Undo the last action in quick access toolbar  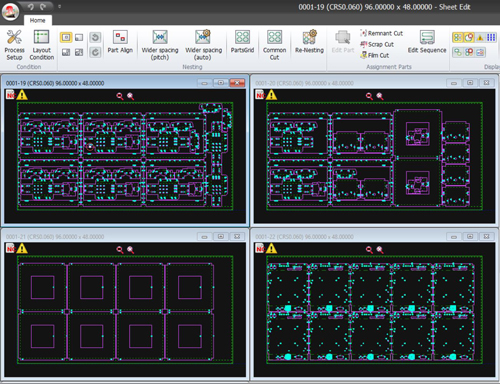point(31,6)
